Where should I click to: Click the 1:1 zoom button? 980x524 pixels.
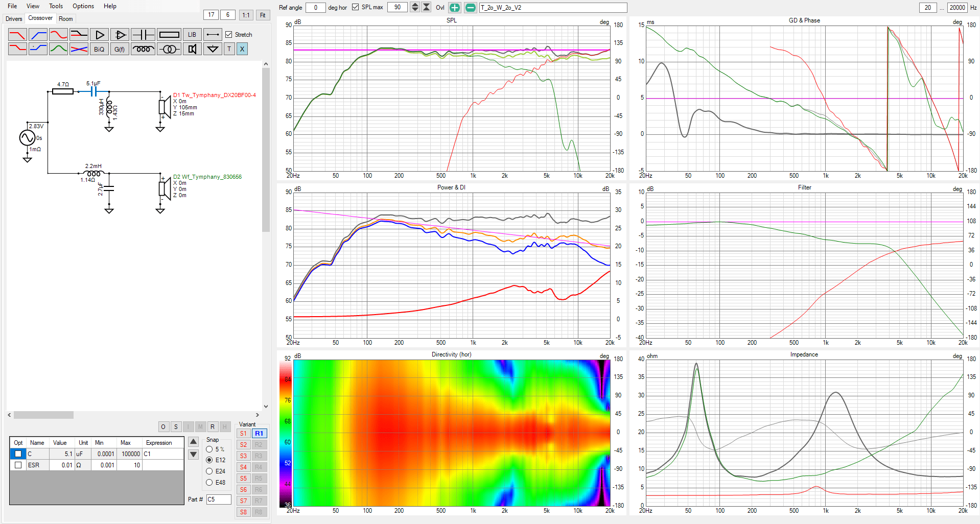pyautogui.click(x=246, y=15)
